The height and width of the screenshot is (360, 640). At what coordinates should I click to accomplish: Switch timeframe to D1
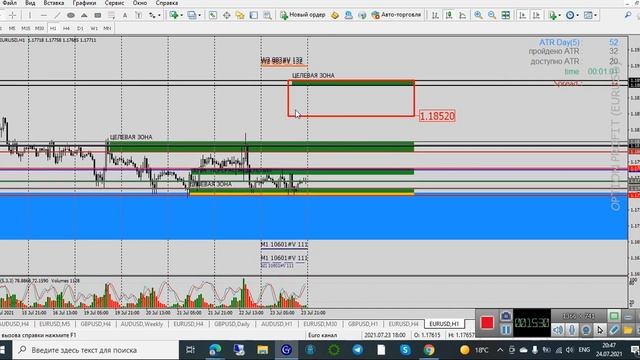coord(80,28)
